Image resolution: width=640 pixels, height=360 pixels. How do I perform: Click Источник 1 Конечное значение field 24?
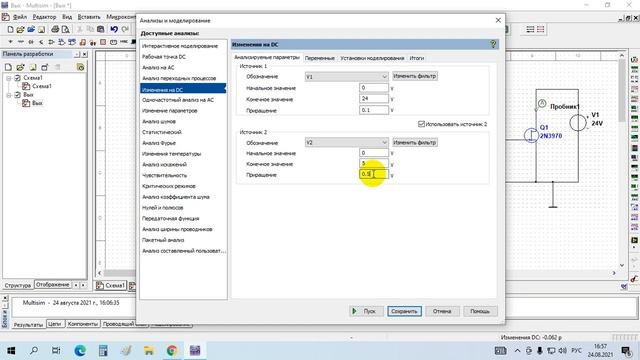pos(374,99)
